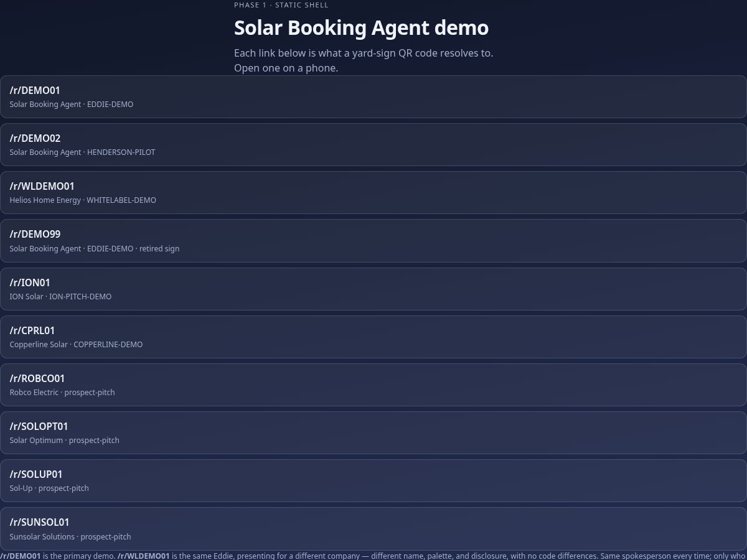This screenshot has height=560, width=747.
Task: Click the 'Each link below is what a yard-sign QR code resolves to.' line
Action: coord(364,53)
